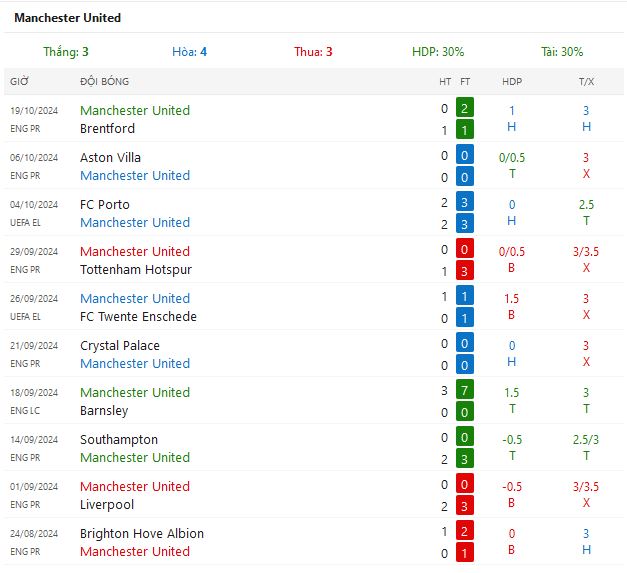Click HDP value -0.5 in Southampton match
Image resolution: width=627 pixels, height=573 pixels.
tap(512, 440)
